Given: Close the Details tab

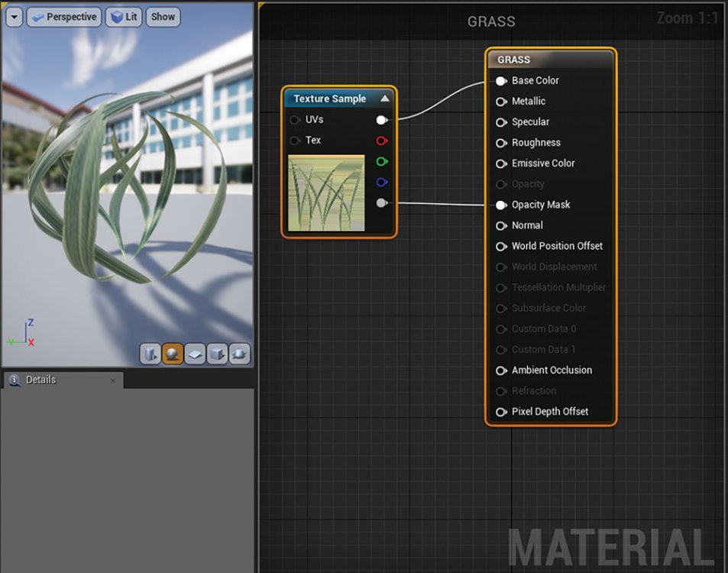Looking at the screenshot, I should click(113, 380).
